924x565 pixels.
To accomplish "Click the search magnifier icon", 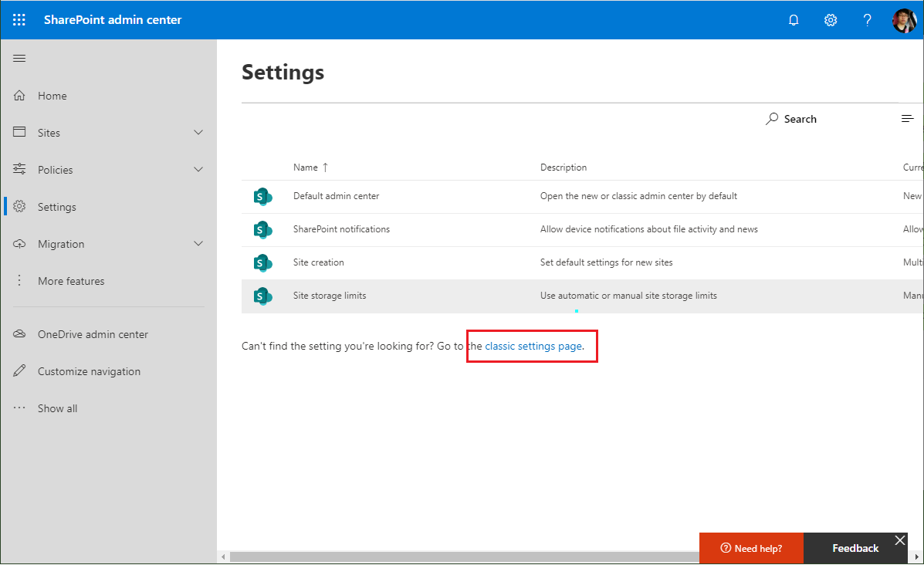I will click(x=772, y=118).
